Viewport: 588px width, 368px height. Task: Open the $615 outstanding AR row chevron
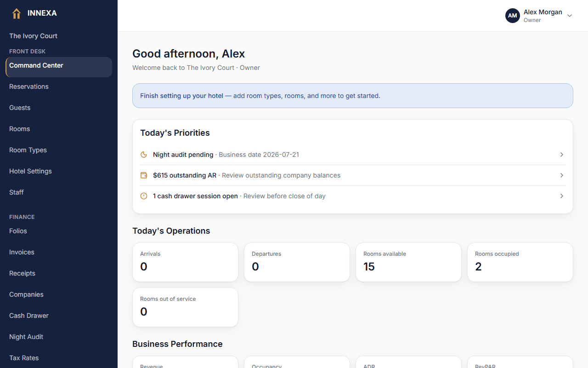click(561, 175)
